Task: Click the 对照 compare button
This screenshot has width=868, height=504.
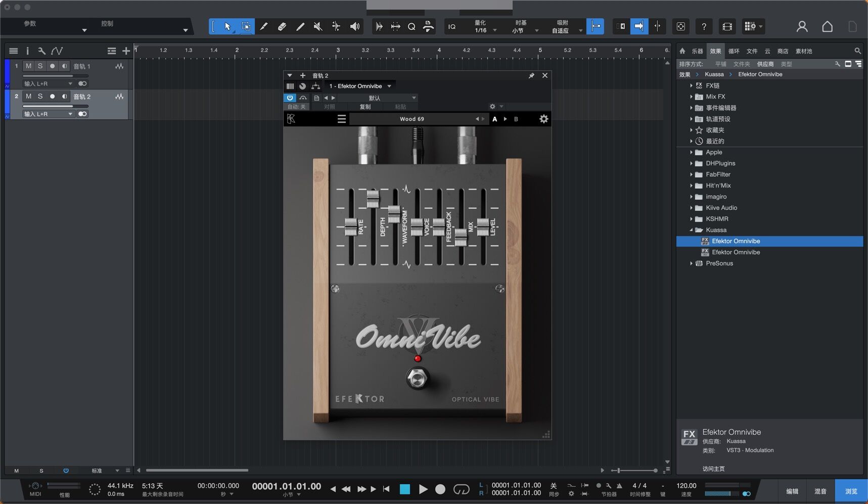Action: tap(329, 107)
